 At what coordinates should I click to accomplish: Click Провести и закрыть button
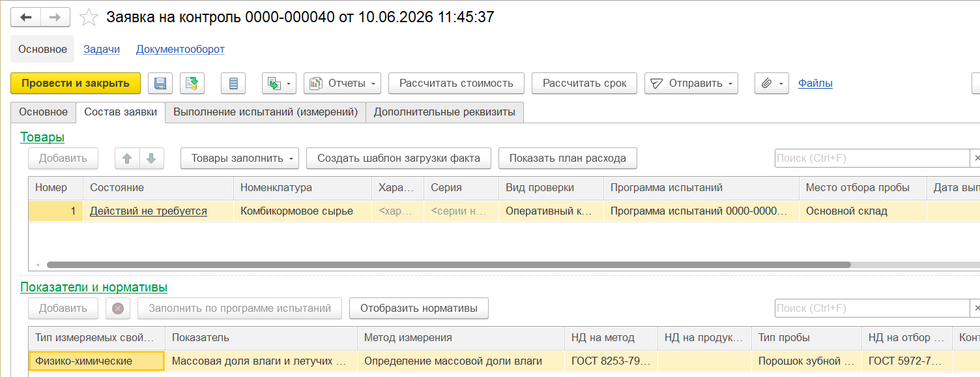[76, 83]
